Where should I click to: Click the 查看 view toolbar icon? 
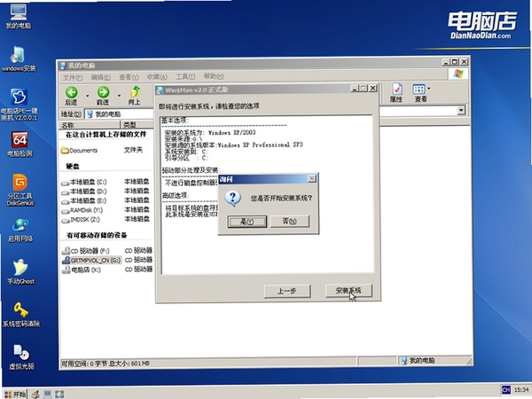(x=419, y=92)
